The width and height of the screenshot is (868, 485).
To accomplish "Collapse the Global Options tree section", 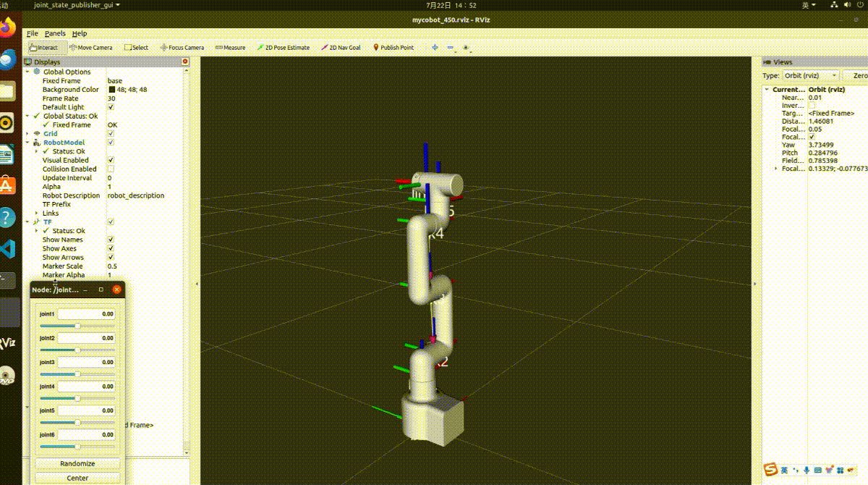I will point(29,71).
